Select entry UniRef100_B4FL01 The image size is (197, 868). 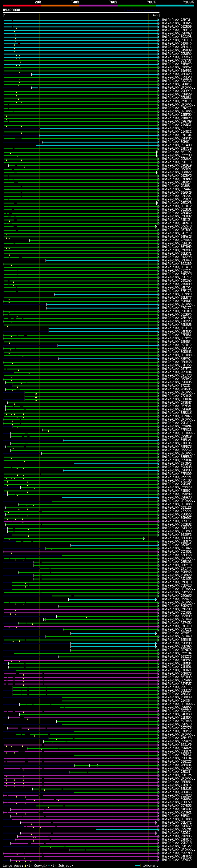tap(177, 440)
